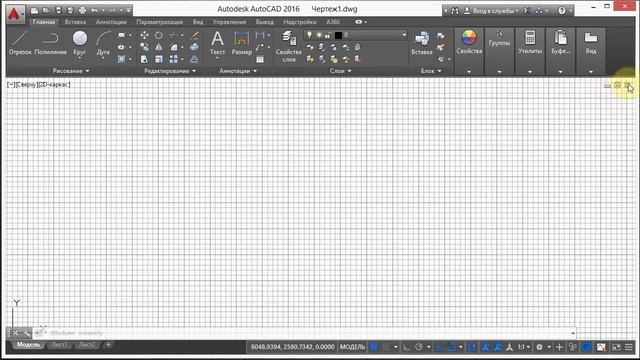The width and height of the screenshot is (640, 360).
Task: Click the Undo arrow in quick access toolbar
Action: [x=94, y=10]
